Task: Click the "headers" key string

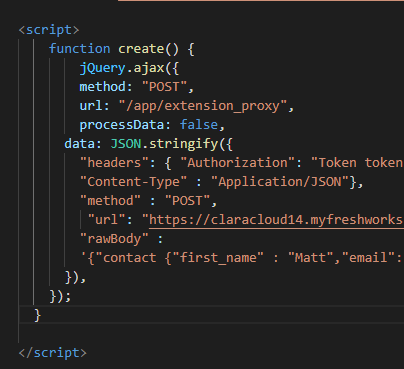Action: tap(114, 163)
